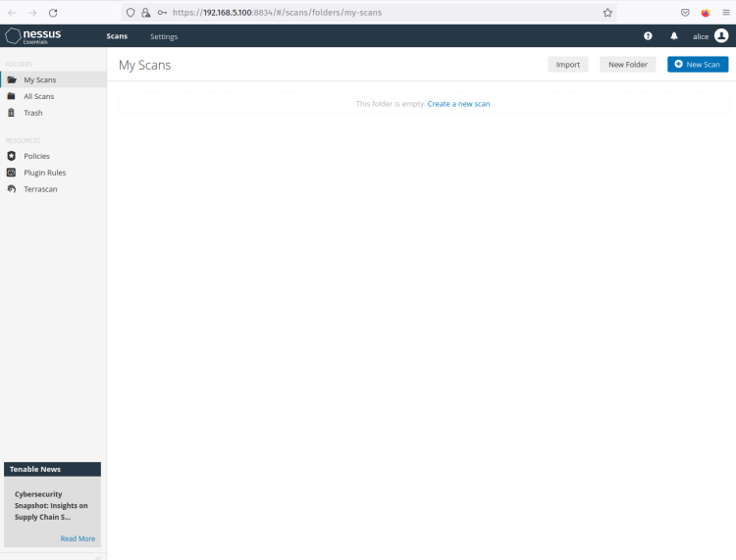Switch to the Scans tab

117,36
